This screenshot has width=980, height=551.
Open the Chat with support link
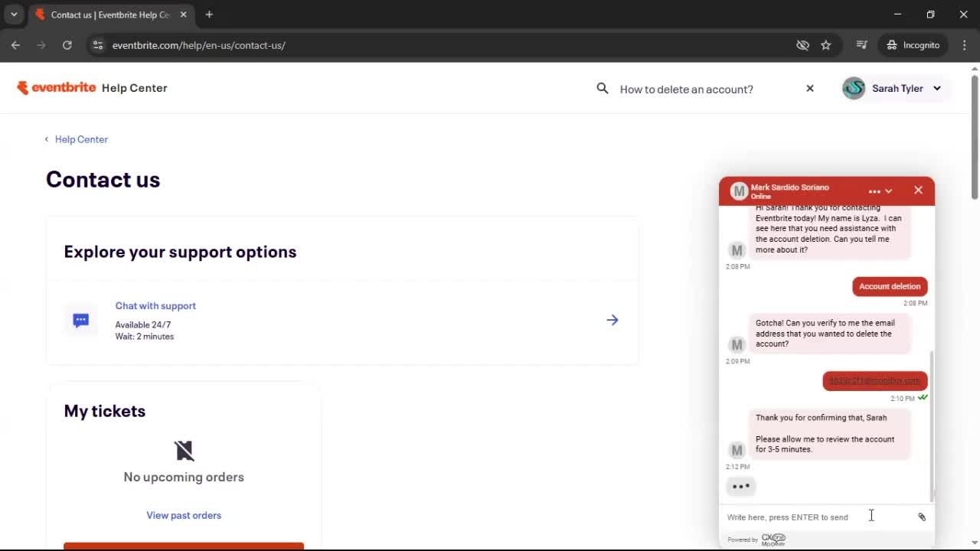[155, 305]
